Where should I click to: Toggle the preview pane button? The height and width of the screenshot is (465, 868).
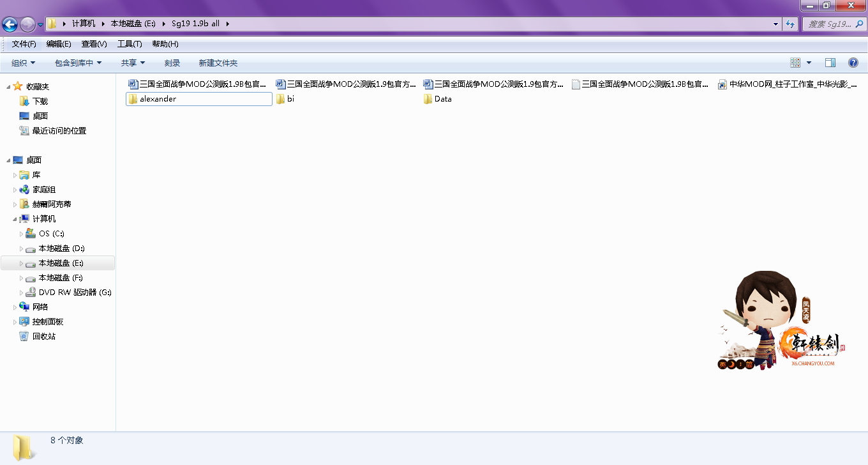(x=830, y=63)
